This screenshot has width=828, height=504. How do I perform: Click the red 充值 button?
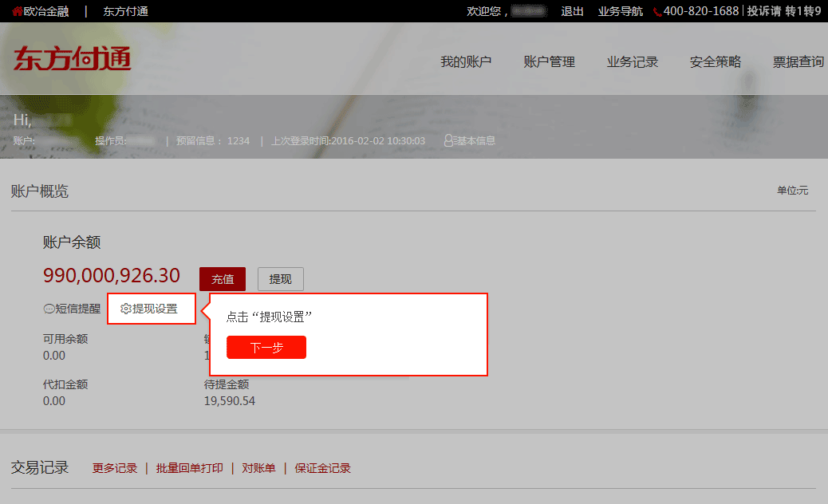click(x=223, y=278)
